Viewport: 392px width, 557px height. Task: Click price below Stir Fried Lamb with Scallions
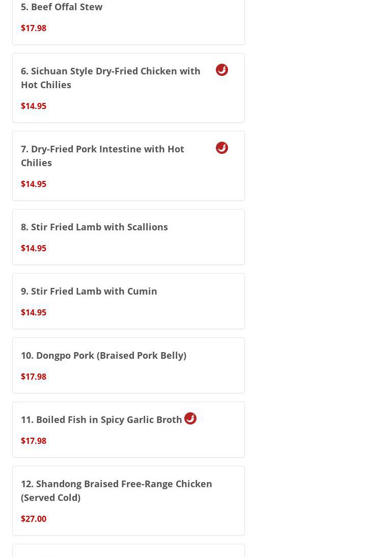(34, 248)
